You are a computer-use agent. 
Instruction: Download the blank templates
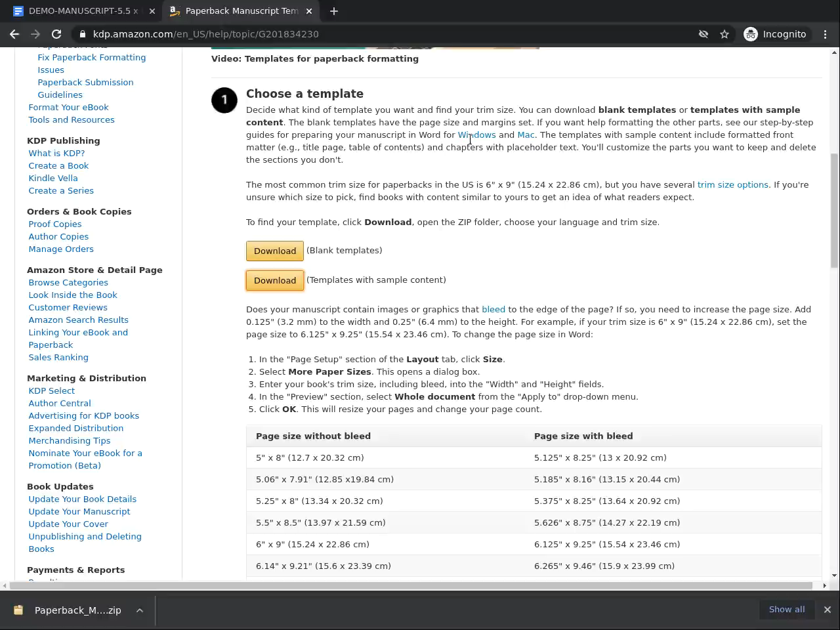[x=274, y=251]
